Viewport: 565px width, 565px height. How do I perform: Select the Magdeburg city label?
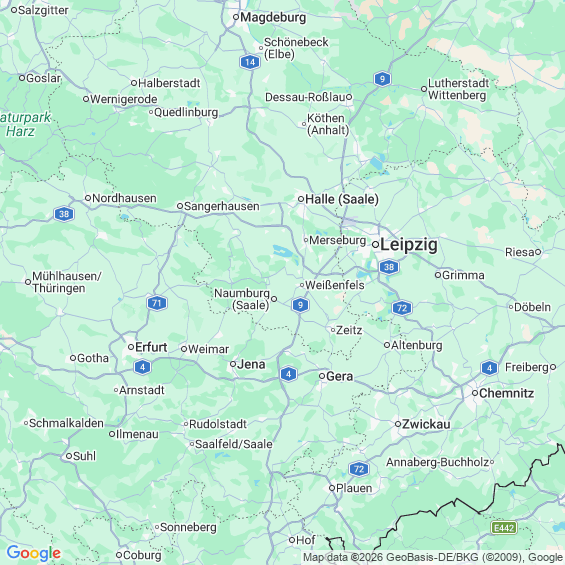point(273,17)
